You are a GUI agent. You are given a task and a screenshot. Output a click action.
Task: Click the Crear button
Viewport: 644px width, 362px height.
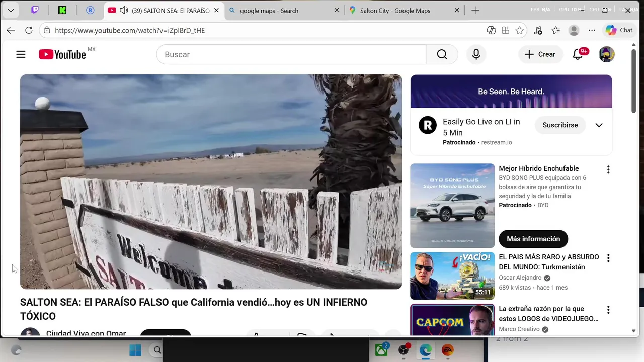(x=540, y=54)
